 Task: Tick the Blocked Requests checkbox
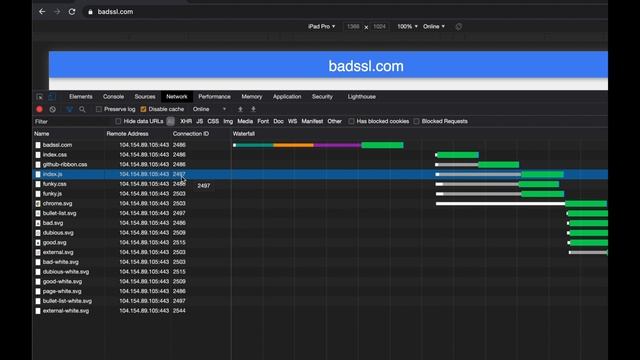416,121
